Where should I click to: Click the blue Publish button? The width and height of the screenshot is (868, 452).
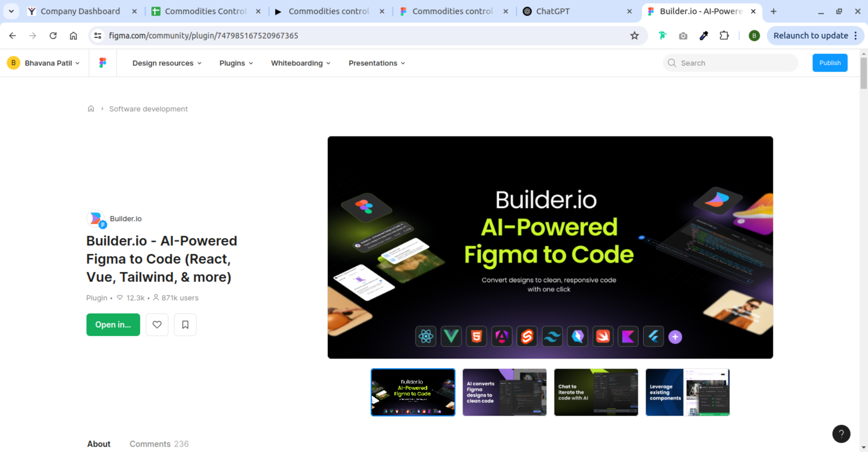tap(830, 63)
